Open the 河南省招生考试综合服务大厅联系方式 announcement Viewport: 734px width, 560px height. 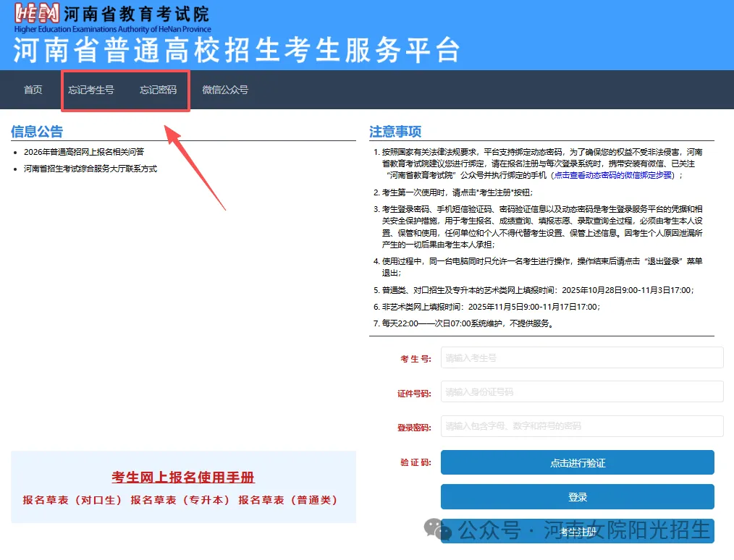click(90, 169)
